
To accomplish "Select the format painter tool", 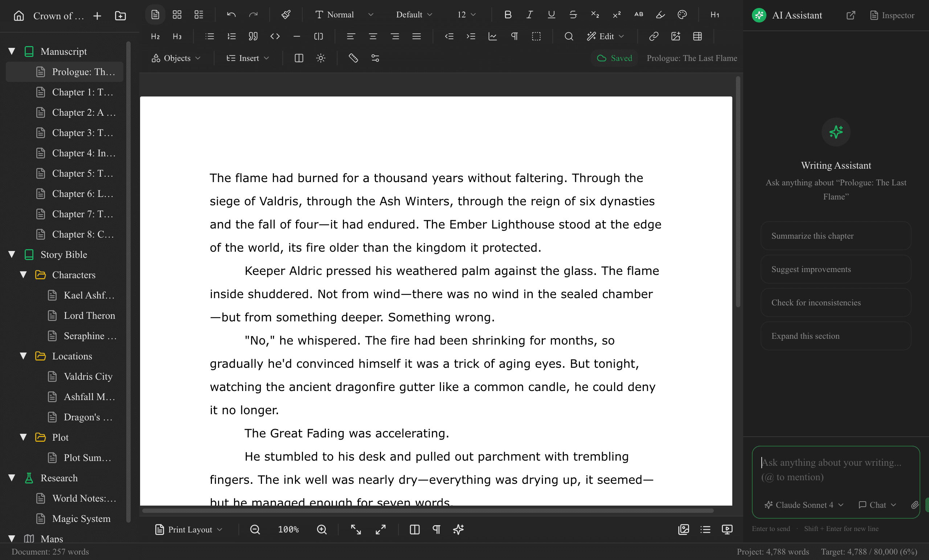I will tap(286, 15).
